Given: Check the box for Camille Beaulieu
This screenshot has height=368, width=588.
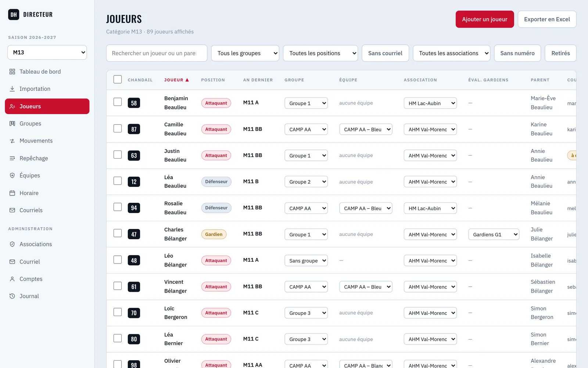Looking at the screenshot, I should (x=118, y=128).
